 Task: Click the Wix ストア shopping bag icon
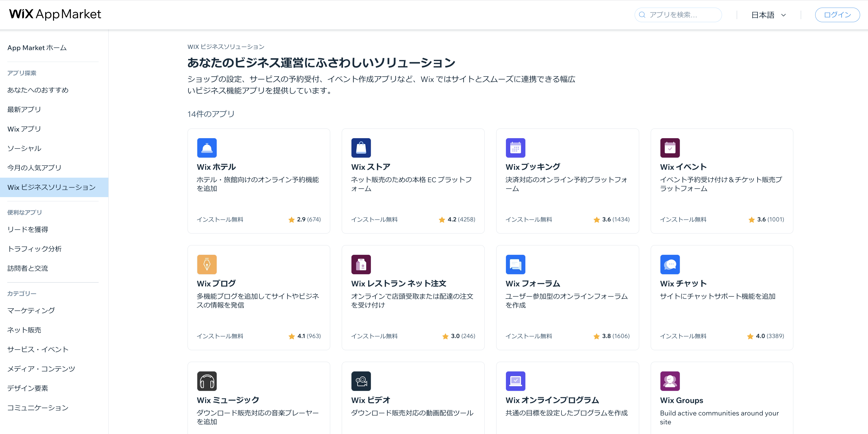coord(361,148)
